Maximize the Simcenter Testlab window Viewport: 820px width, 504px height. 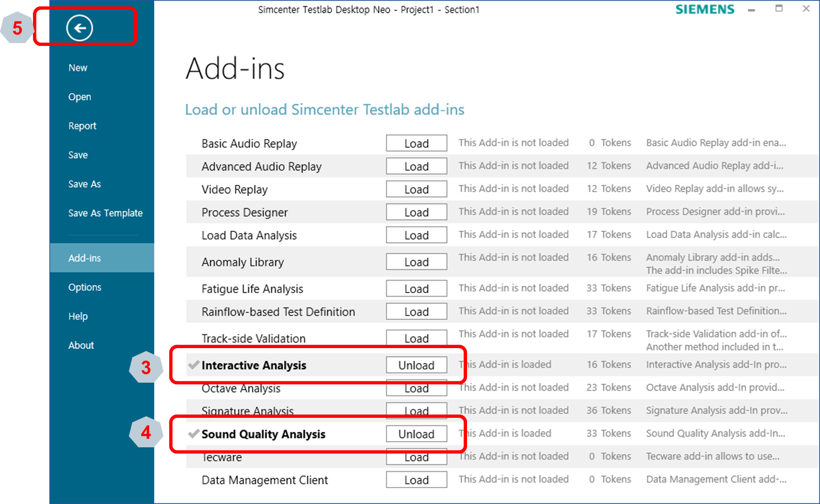[x=779, y=9]
